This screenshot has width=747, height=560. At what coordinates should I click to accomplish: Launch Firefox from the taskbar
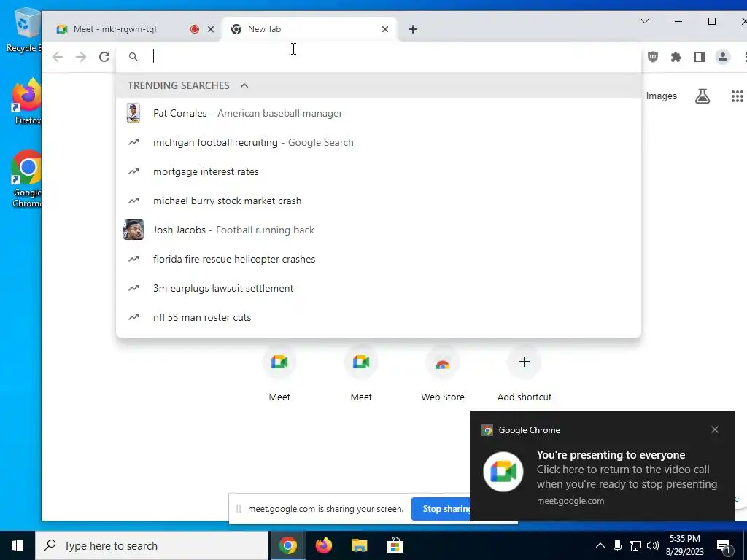[323, 545]
